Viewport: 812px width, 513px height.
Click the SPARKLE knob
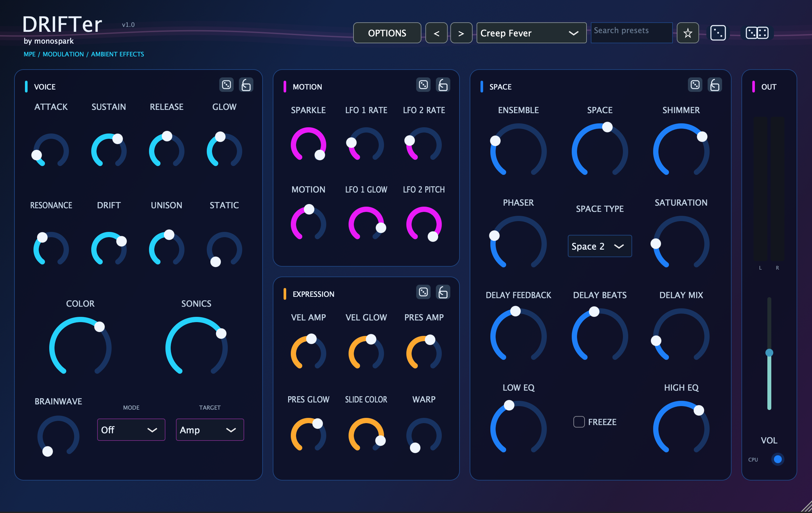pyautogui.click(x=308, y=144)
